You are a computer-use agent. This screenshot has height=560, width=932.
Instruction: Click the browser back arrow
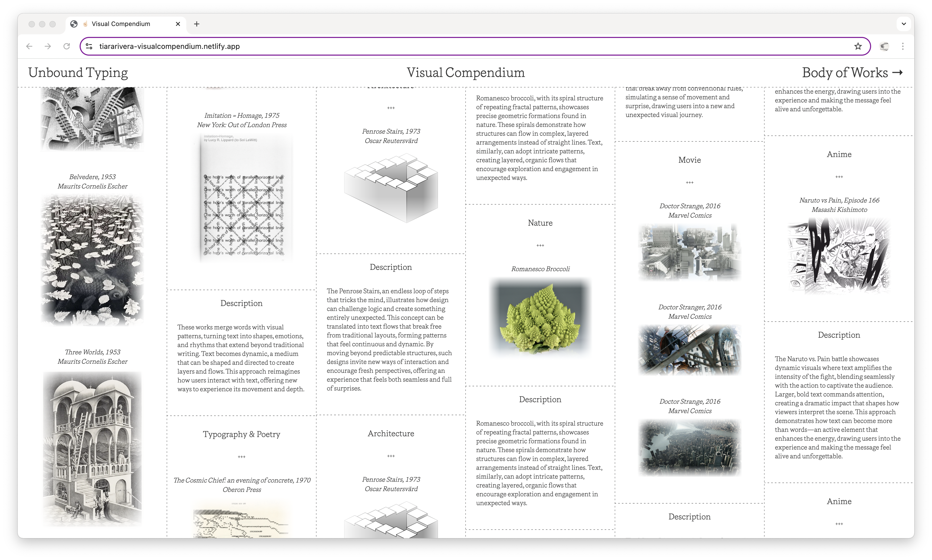pyautogui.click(x=29, y=47)
